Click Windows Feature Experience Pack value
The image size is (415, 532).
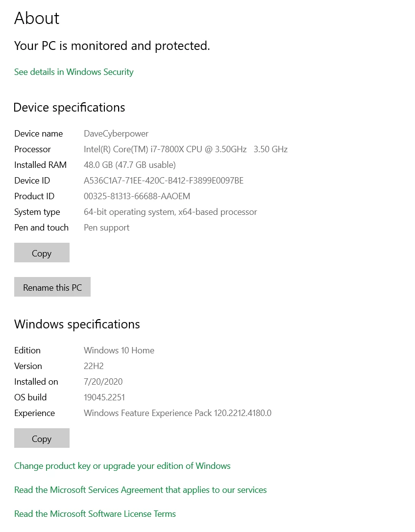click(x=178, y=413)
